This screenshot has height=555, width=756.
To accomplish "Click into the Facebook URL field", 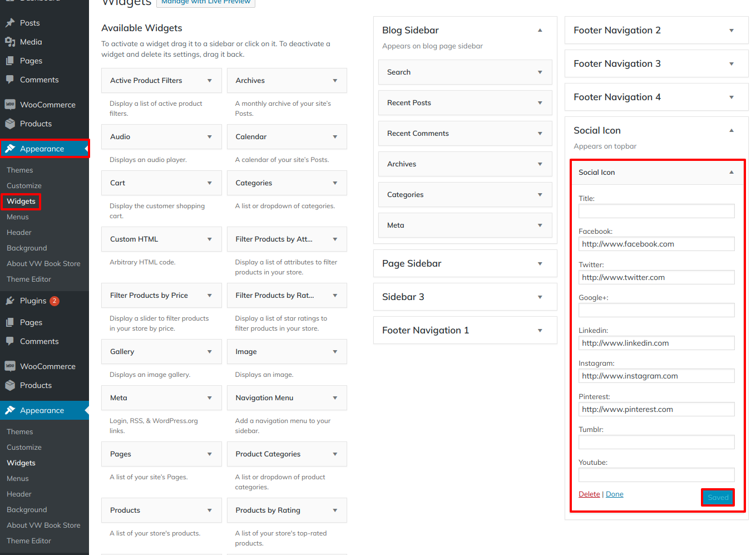I will [x=656, y=244].
